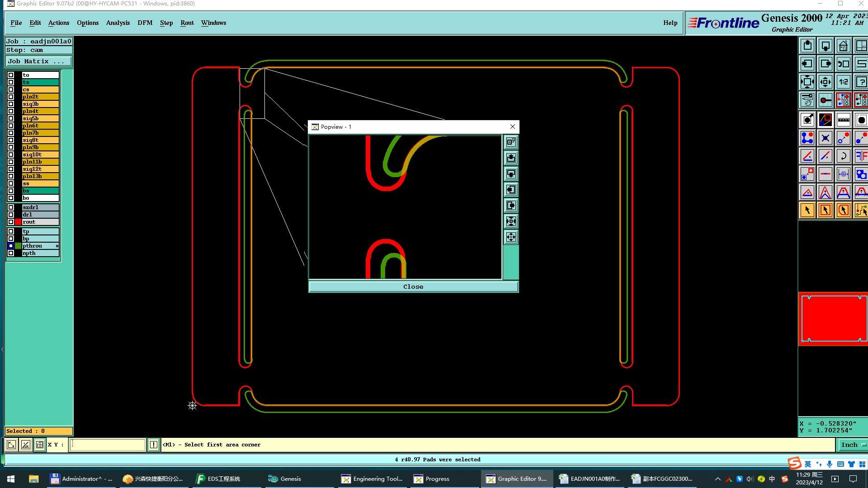Click the zoom-in icon in Popview panel
The image size is (868, 488).
click(511, 221)
